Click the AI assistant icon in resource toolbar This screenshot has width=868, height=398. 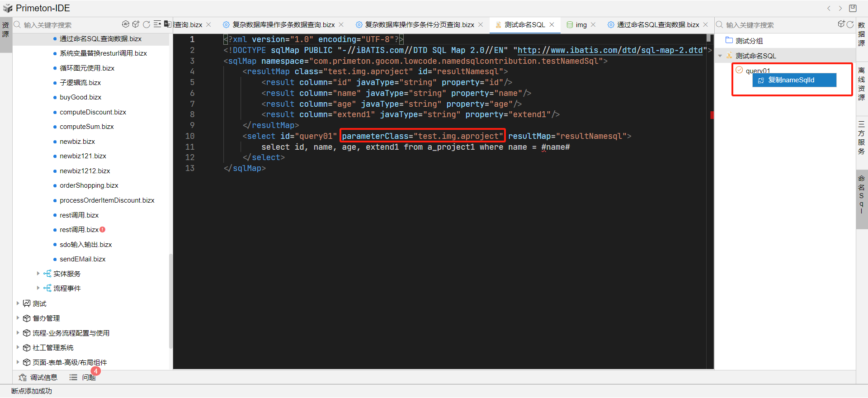click(125, 24)
